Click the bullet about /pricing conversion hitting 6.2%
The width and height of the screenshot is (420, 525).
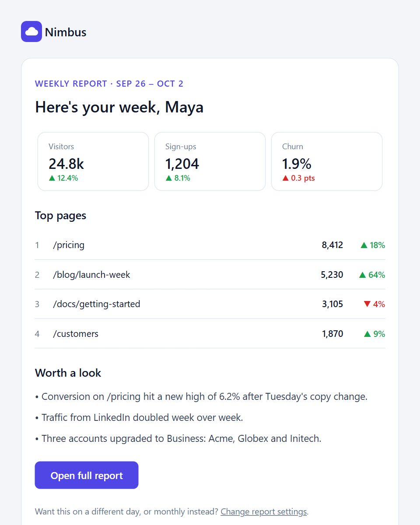201,397
